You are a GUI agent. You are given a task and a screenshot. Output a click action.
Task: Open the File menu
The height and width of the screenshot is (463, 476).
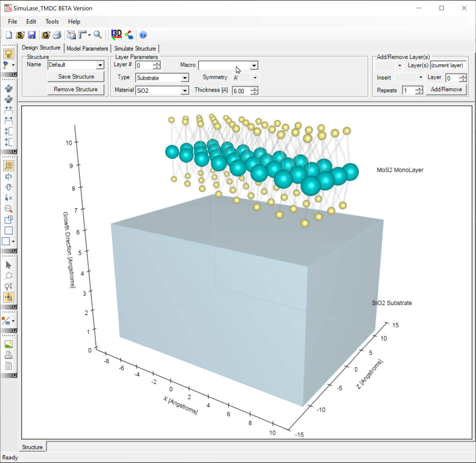(13, 22)
